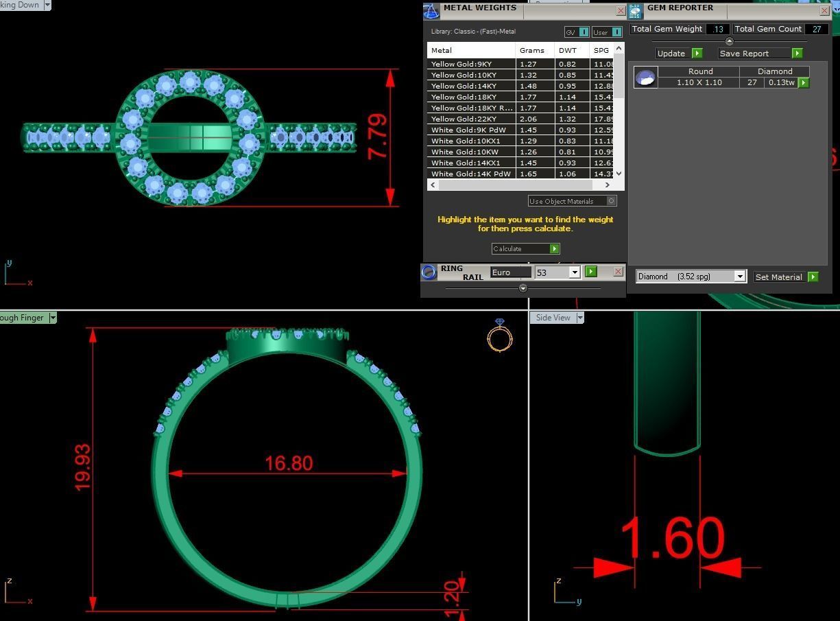Click the 1.10 X 1.10 gem size cell
The height and width of the screenshot is (621, 840).
click(699, 82)
